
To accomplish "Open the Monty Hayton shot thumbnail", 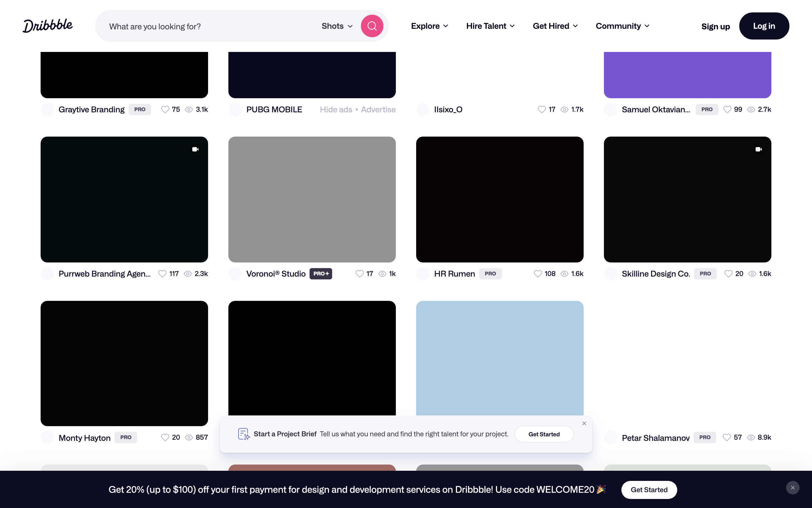I will [124, 363].
